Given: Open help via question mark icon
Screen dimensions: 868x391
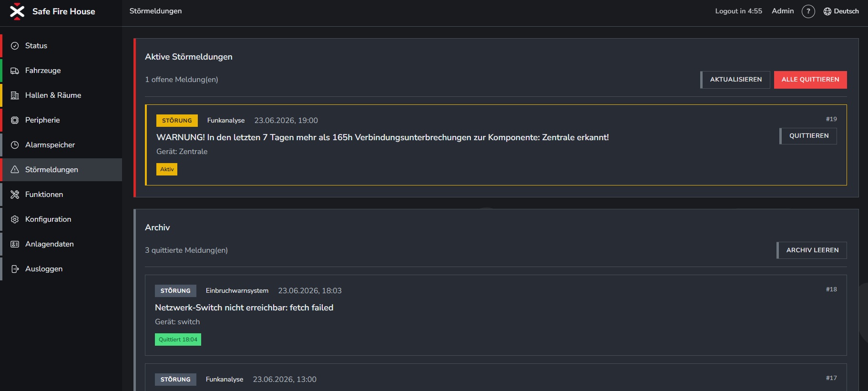Looking at the screenshot, I should [x=808, y=11].
